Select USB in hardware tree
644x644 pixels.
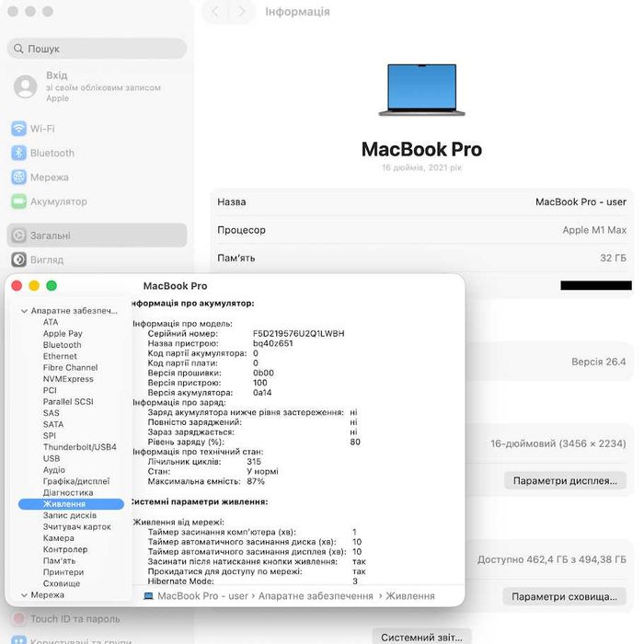click(x=52, y=458)
